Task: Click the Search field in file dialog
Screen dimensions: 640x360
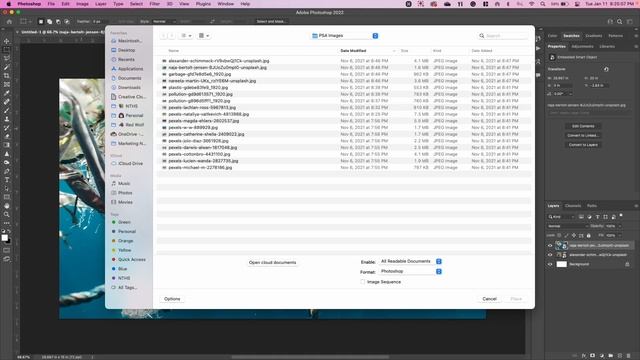Action: pyautogui.click(x=502, y=36)
